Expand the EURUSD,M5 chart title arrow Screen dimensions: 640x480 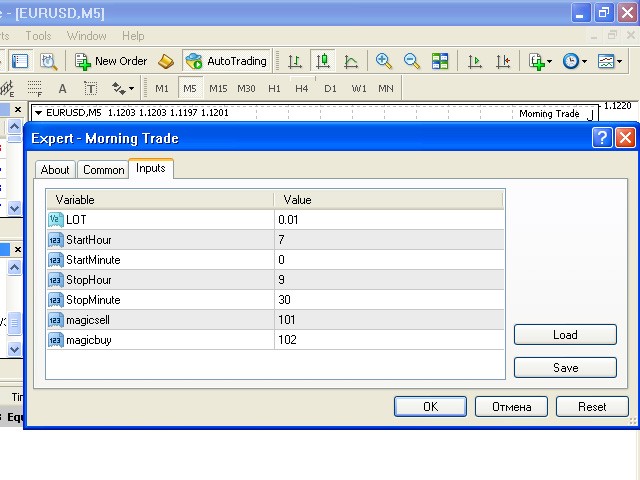click(38, 113)
